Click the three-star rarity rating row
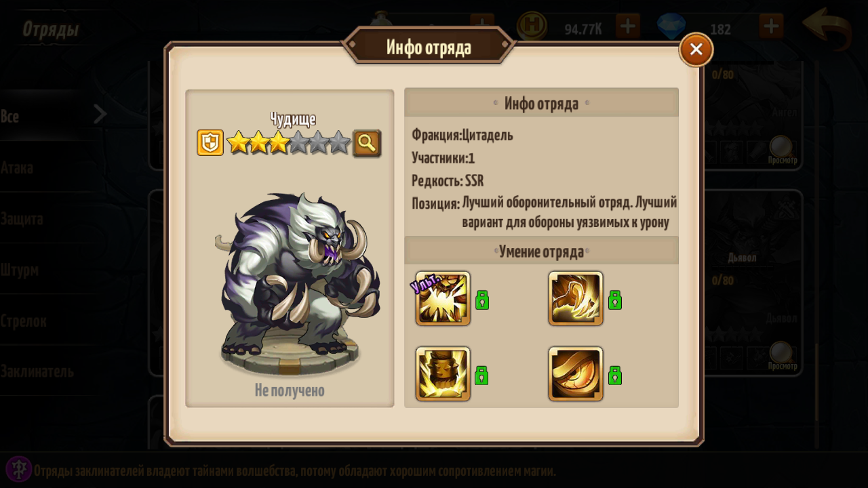Viewport: 868px width, 488px height. tap(288, 143)
